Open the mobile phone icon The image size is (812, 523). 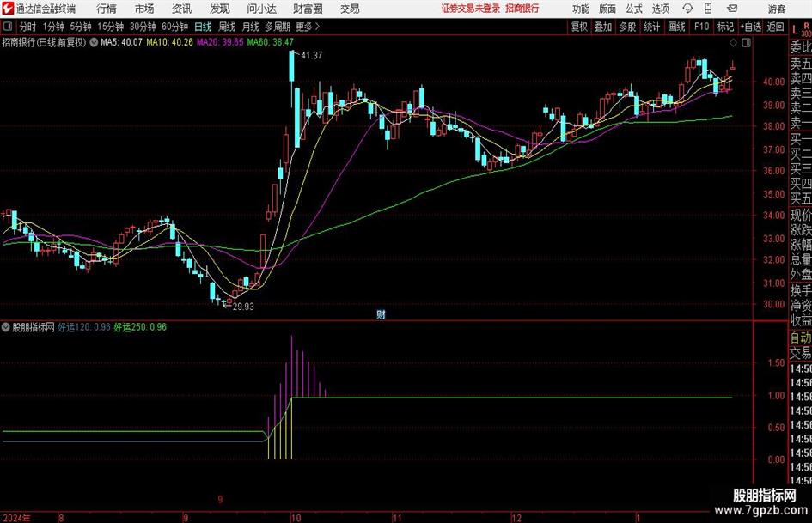tap(708, 9)
